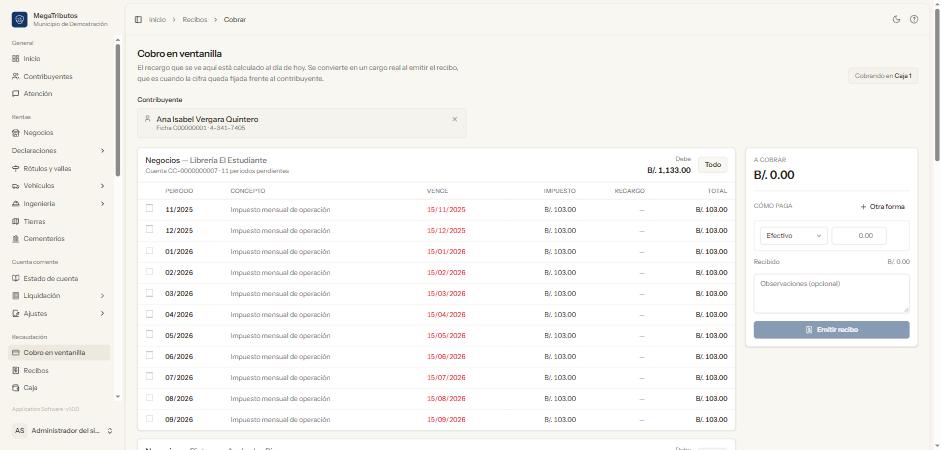Click the Inicio sidebar icon
Screen dimensions: 941x450
(16, 59)
